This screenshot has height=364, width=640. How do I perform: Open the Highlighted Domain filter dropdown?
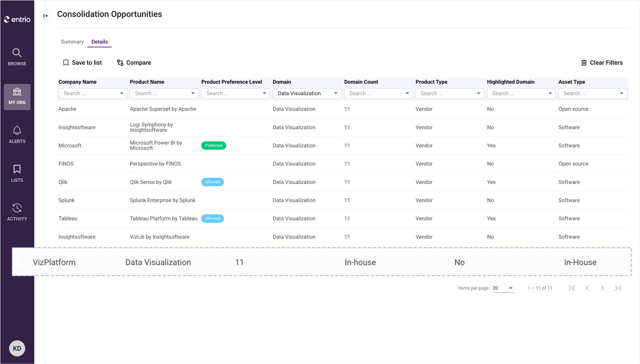tap(521, 93)
